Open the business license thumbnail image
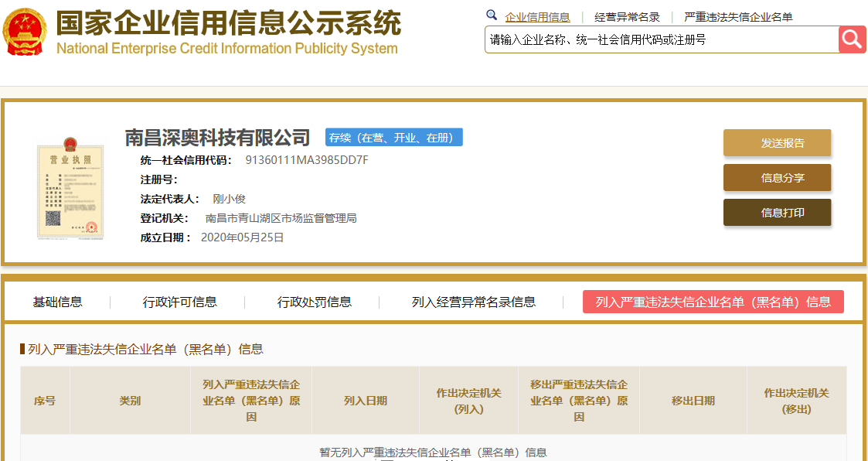The width and height of the screenshot is (868, 461). coord(70,187)
